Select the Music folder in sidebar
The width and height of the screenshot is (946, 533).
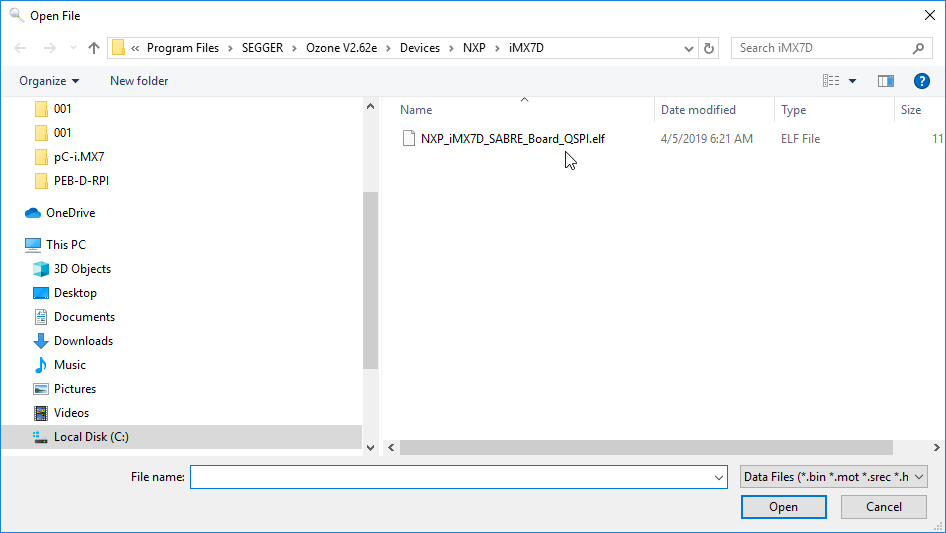pyautogui.click(x=69, y=365)
